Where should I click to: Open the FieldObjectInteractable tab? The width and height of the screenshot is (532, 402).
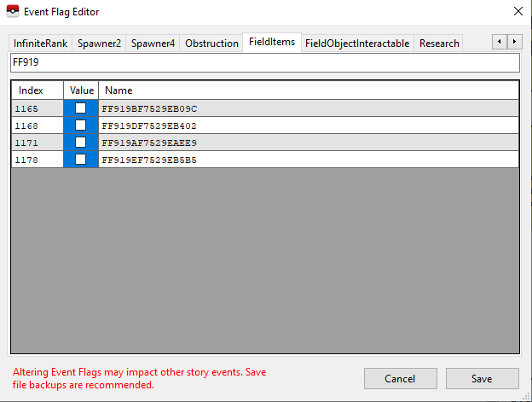click(357, 44)
